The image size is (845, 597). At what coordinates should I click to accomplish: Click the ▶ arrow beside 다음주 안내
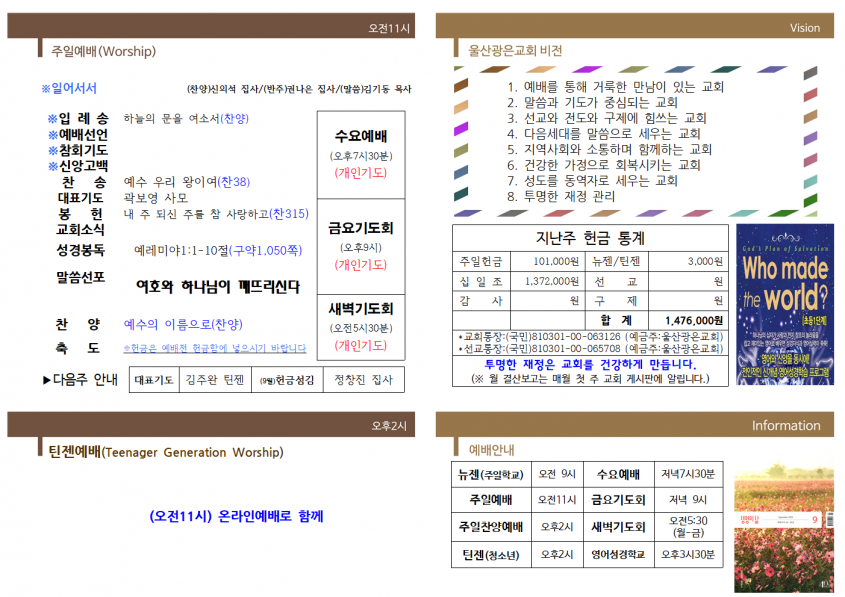click(x=47, y=380)
